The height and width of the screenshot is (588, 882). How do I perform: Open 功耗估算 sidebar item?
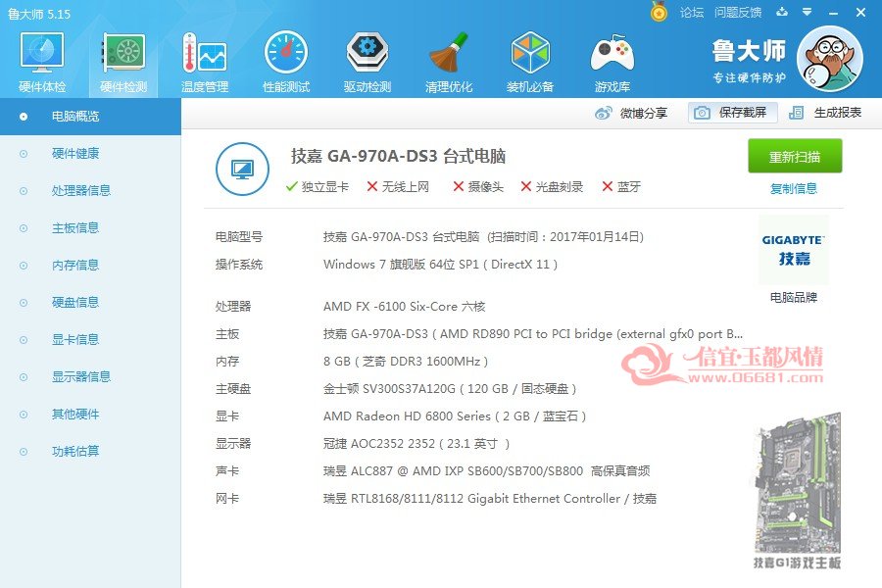point(75,451)
